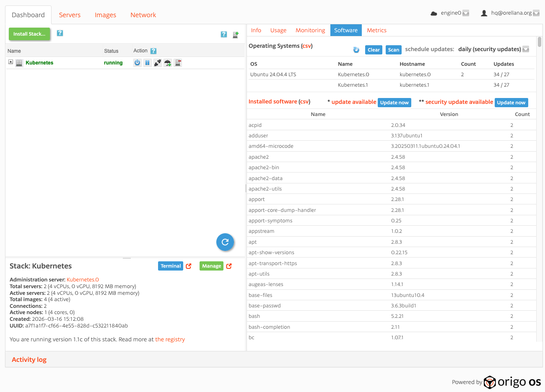Expand the Kubernetes stack tree row
This screenshot has height=392, width=545.
[11, 62]
